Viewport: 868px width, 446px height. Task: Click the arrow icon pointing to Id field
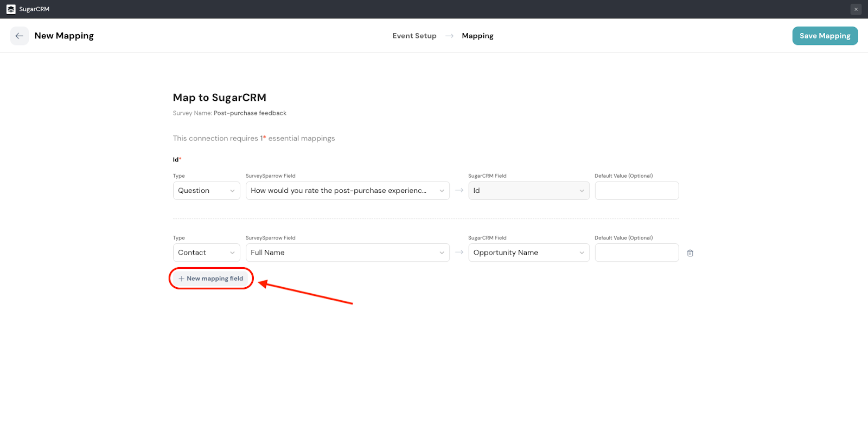pos(459,191)
